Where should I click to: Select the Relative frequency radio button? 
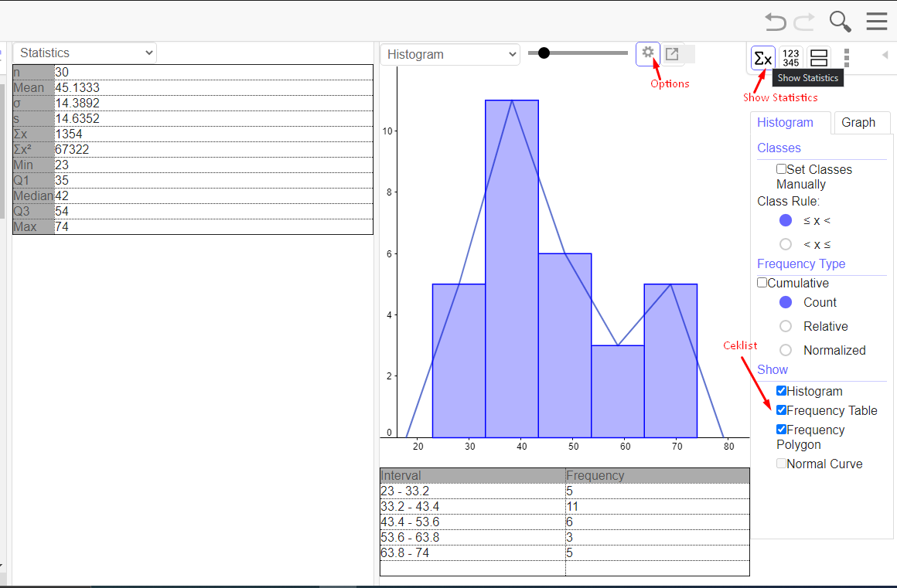(x=785, y=326)
